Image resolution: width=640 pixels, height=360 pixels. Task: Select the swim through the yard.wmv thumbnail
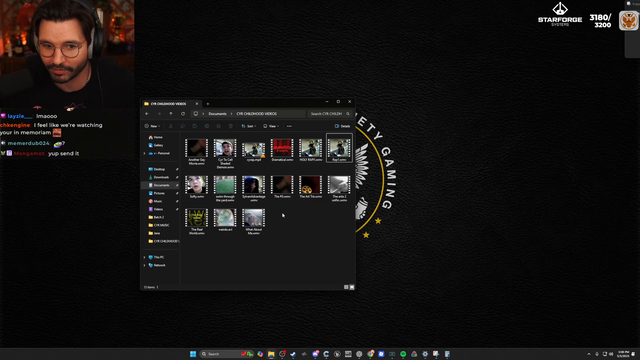(225, 185)
